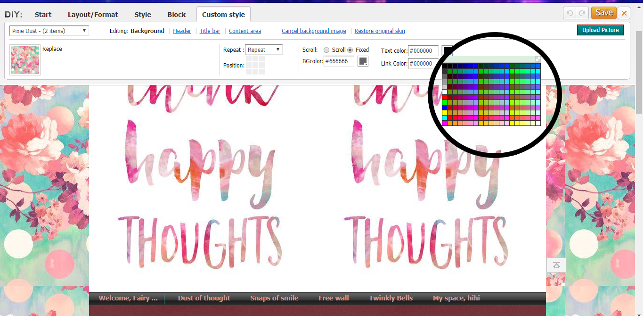
Task: Click the transparent option in color palette corner
Action: [x=538, y=59]
